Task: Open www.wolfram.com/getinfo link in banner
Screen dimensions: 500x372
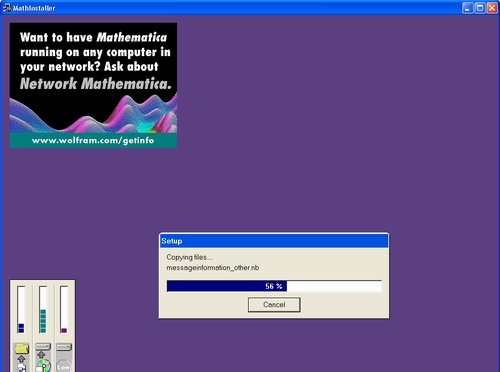Action: click(x=93, y=140)
